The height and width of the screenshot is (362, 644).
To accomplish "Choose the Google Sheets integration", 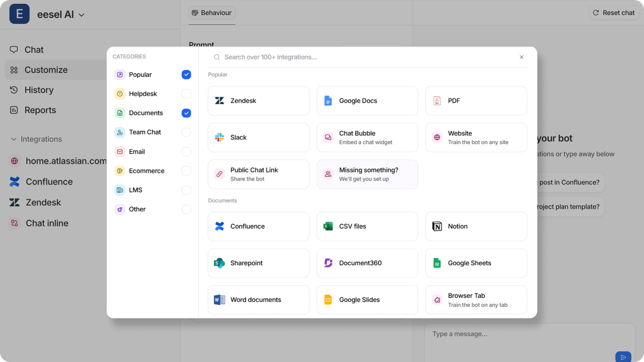I will (476, 263).
